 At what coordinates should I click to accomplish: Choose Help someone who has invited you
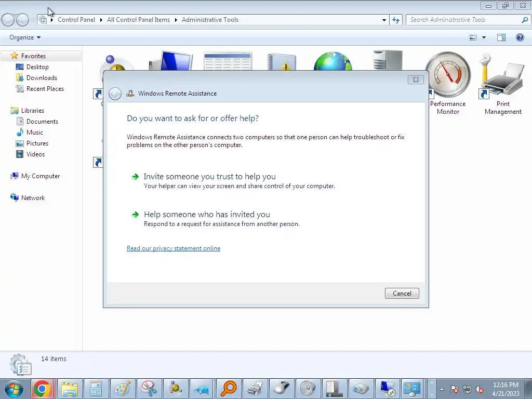pyautogui.click(x=207, y=215)
